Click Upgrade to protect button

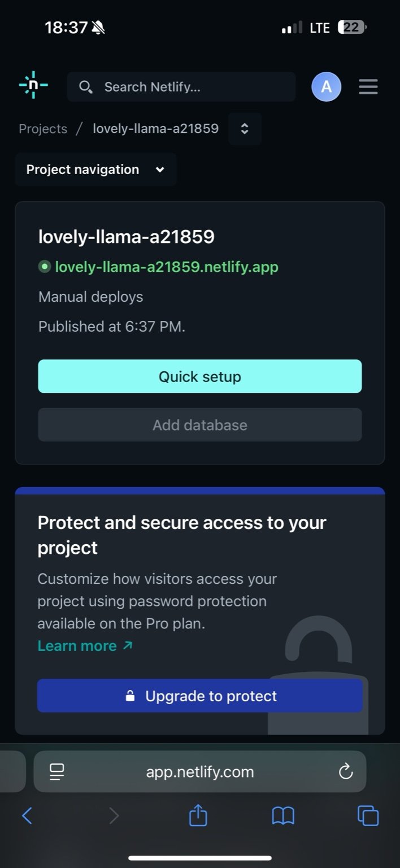(x=199, y=696)
